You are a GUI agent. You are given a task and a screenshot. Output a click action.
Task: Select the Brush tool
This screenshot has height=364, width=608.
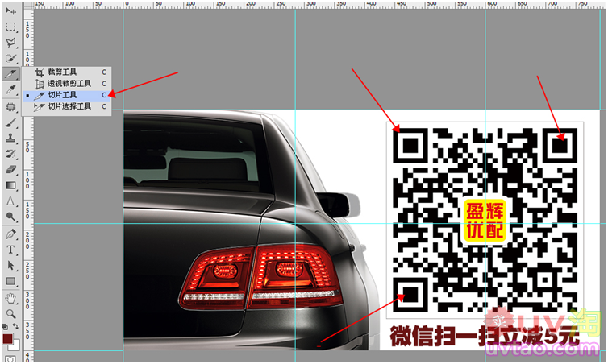10,122
